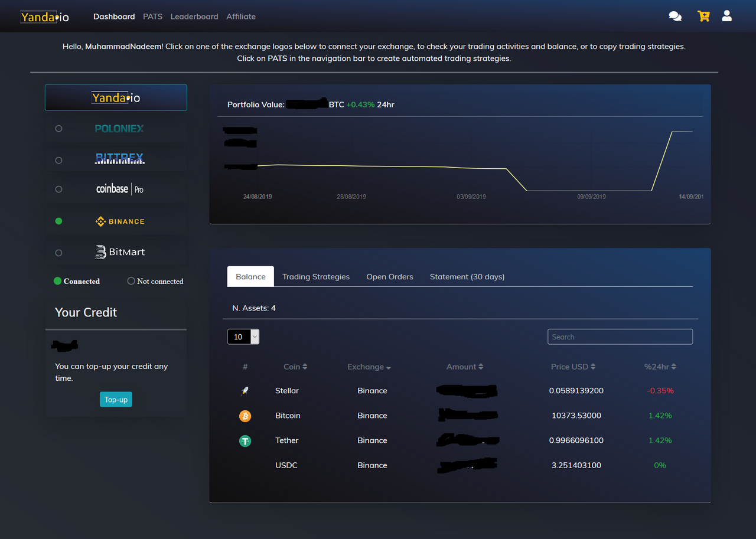Click the BitMart exchange logo
The width and height of the screenshot is (756, 539).
click(119, 252)
